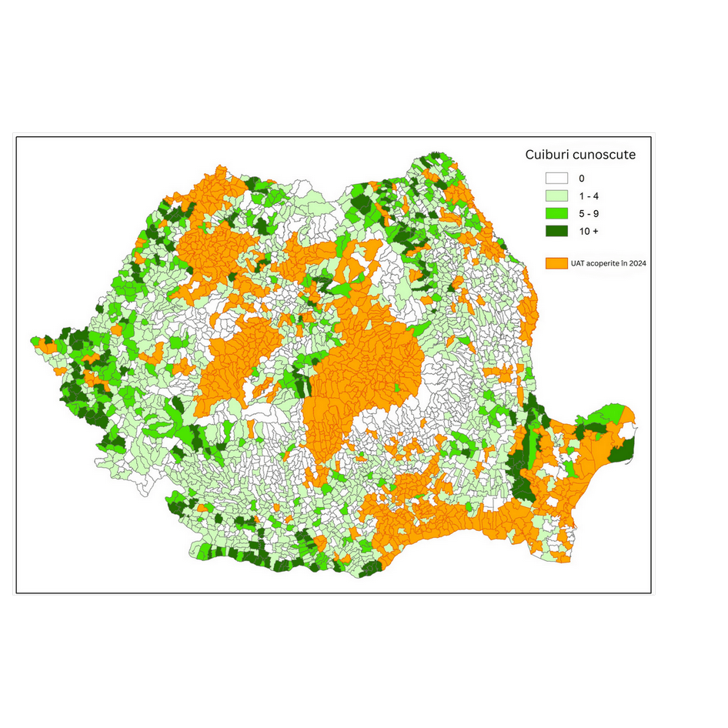Click the light green 1 - 4 swatch
Viewport: 728px width, 728px height.
coord(556,196)
